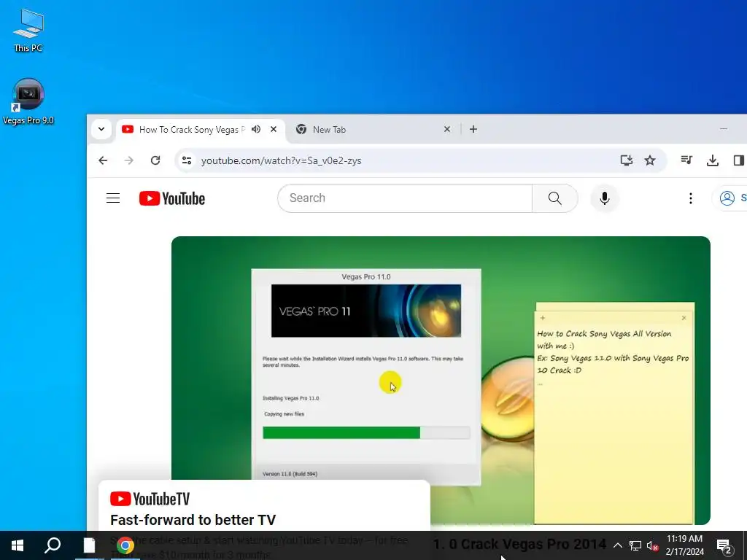Open the network status tray icon

[635, 545]
